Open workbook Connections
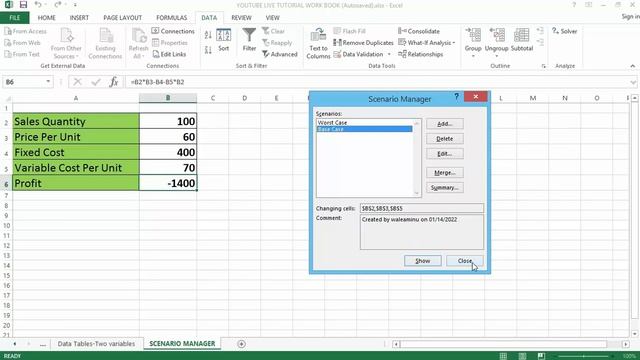This screenshot has width=640, height=360. (x=173, y=31)
